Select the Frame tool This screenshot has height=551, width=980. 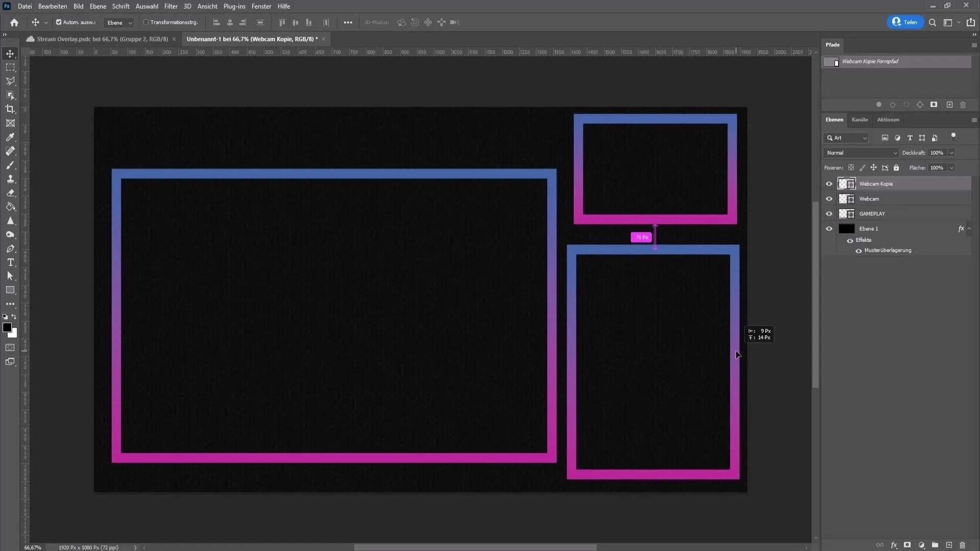click(x=10, y=123)
